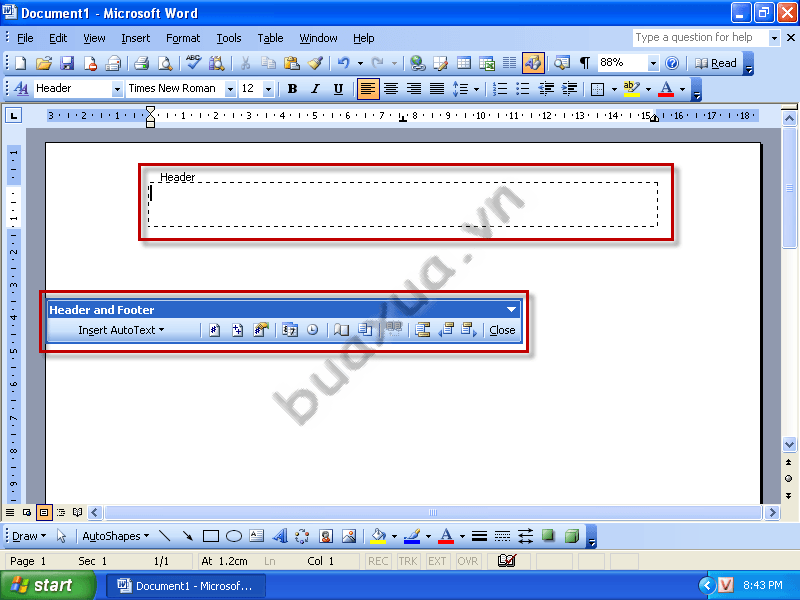800x600 pixels.
Task: Expand the font size dropdown
Action: tap(268, 89)
